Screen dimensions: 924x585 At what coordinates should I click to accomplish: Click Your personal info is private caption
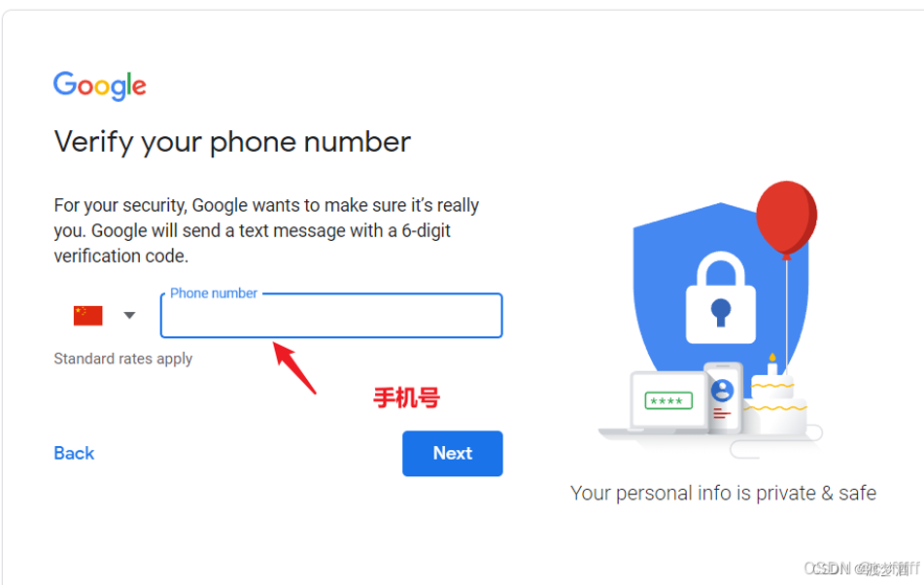pyautogui.click(x=723, y=493)
